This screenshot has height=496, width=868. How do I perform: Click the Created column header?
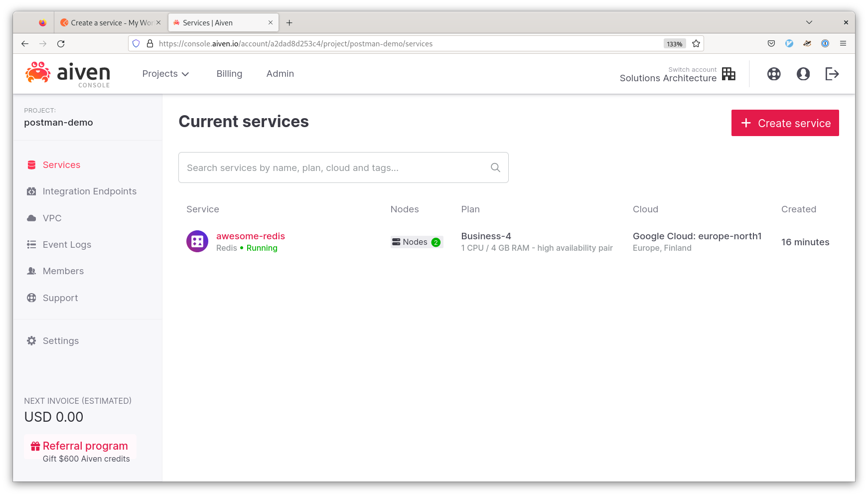click(x=799, y=209)
